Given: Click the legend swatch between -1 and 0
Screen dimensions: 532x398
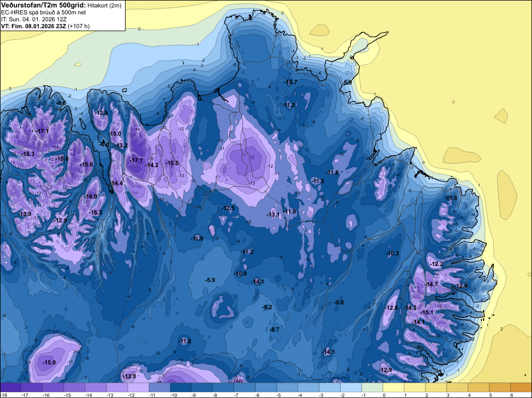Looking at the screenshot, I should 372,387.
